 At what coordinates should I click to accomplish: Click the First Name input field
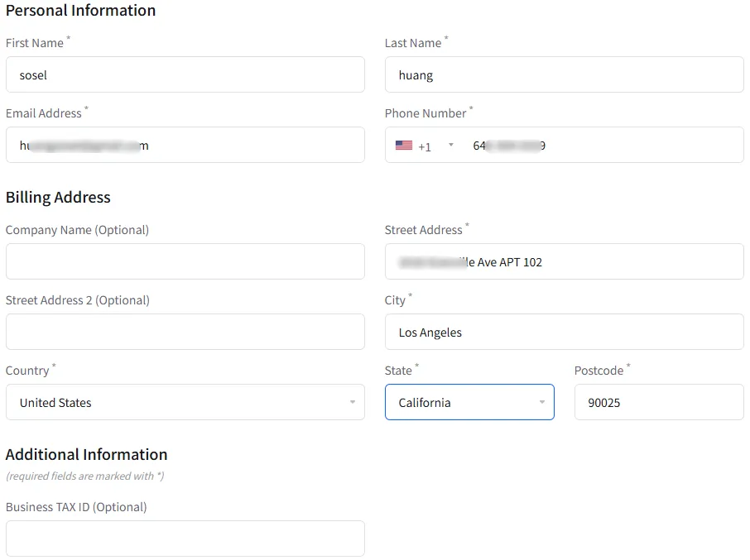click(x=185, y=74)
